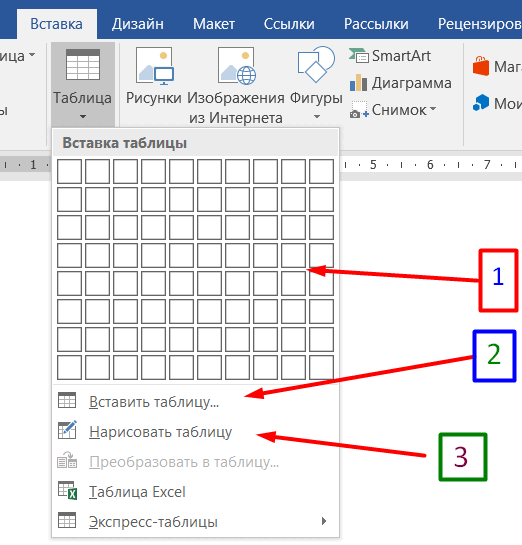The image size is (522, 545).
Task: Open the Снимок dropdown arrow
Action: tap(433, 109)
